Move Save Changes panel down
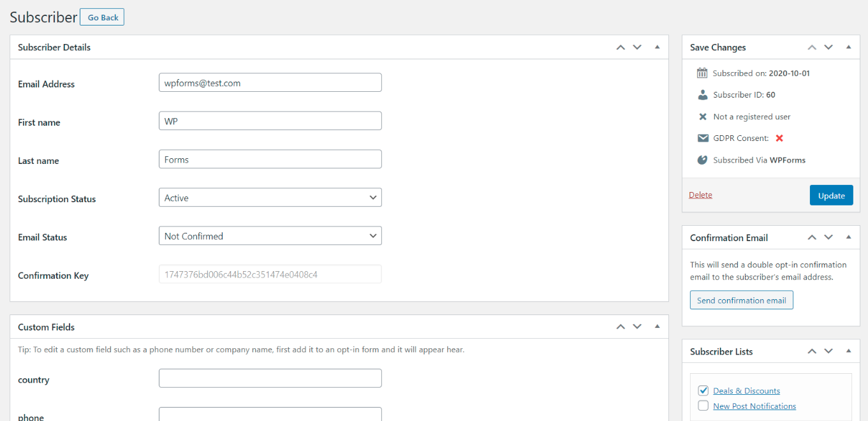Screen dimensions: 868x421 pos(828,47)
